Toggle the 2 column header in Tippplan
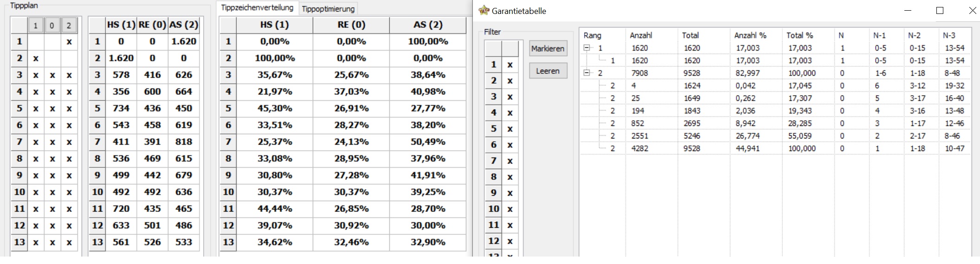980x264 pixels. point(69,26)
